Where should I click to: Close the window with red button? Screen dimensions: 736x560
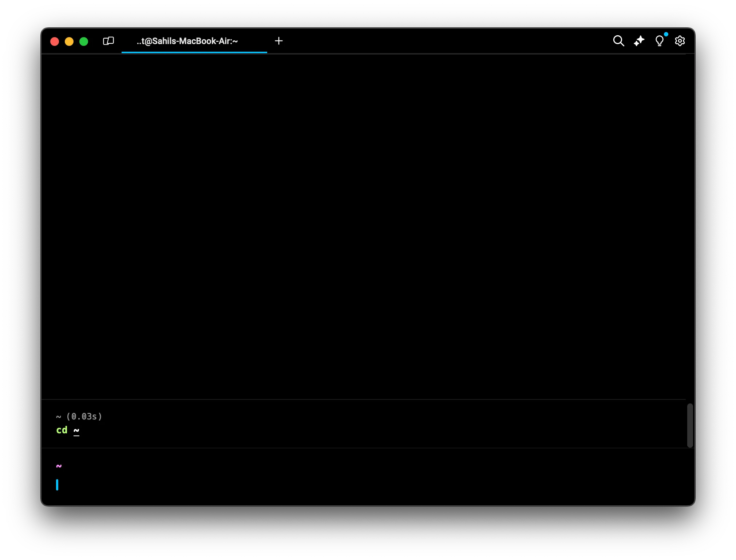(x=55, y=42)
